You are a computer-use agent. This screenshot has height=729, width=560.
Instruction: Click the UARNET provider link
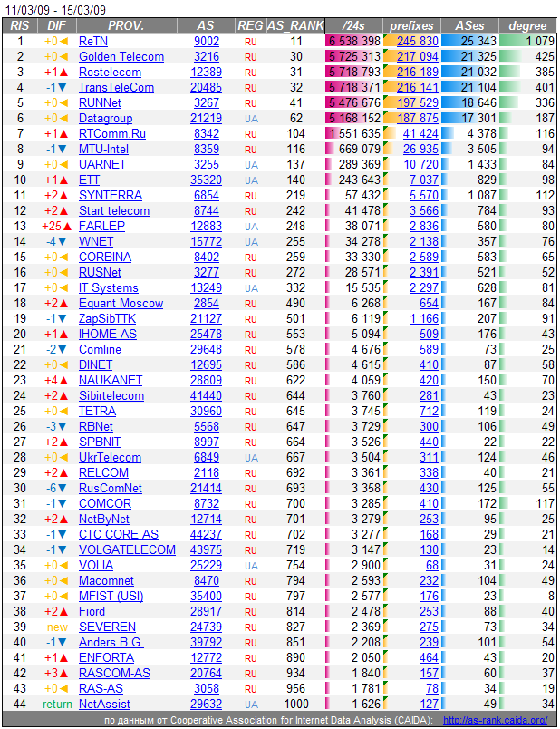(x=102, y=165)
